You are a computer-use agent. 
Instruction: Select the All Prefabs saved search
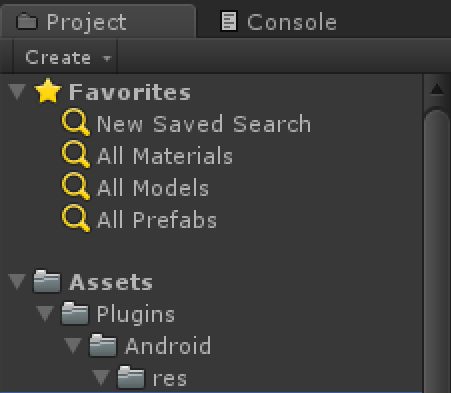coord(157,220)
